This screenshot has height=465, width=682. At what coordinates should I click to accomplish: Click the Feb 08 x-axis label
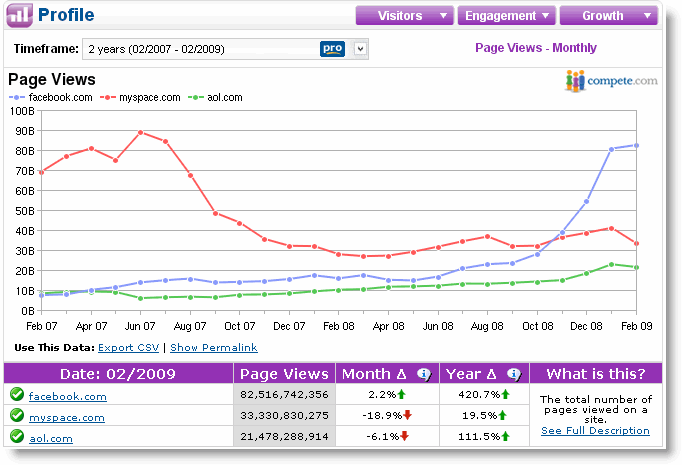pos(339,326)
